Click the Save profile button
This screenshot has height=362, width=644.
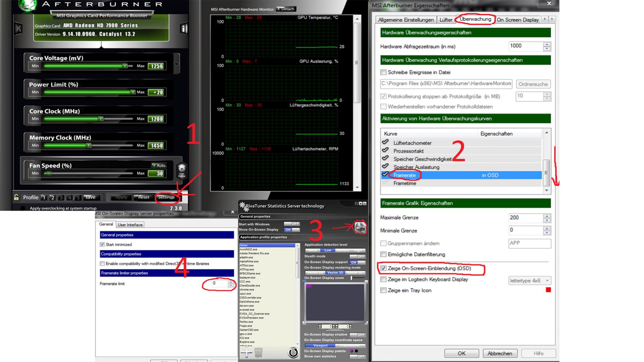coord(90,197)
